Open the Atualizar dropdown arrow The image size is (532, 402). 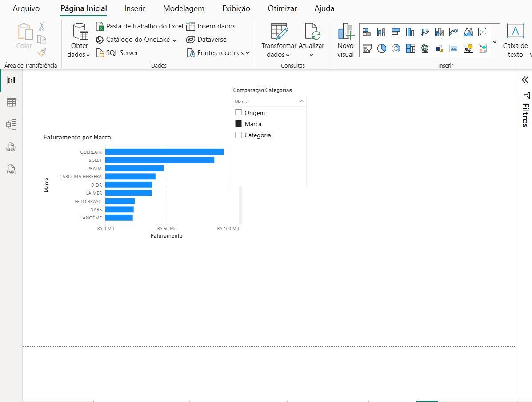[311, 55]
